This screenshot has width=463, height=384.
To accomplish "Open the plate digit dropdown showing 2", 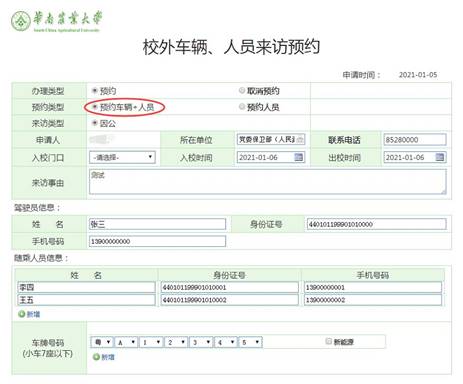I will coord(176,342).
